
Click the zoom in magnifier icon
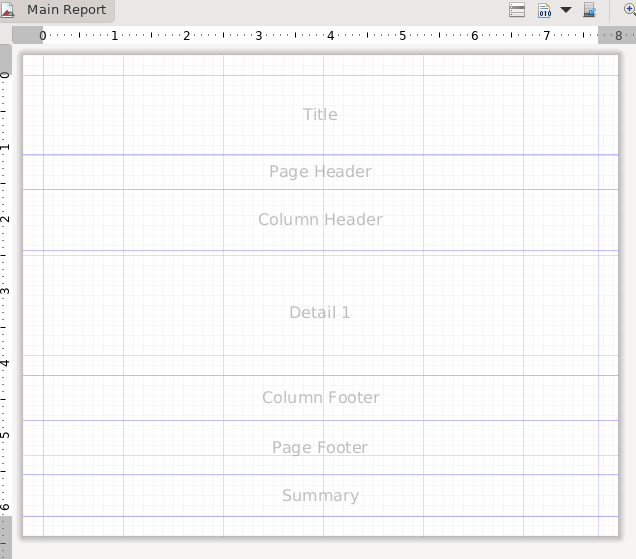coord(629,9)
